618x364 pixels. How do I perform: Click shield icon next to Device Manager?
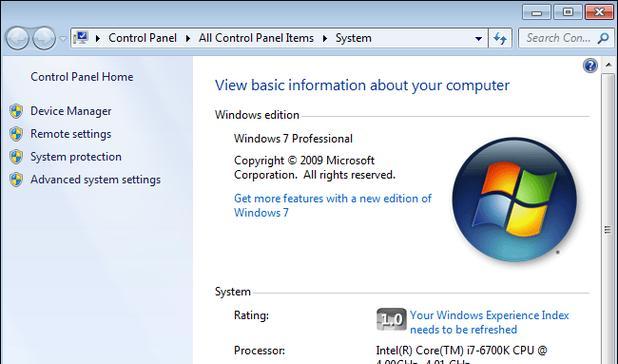click(x=16, y=111)
